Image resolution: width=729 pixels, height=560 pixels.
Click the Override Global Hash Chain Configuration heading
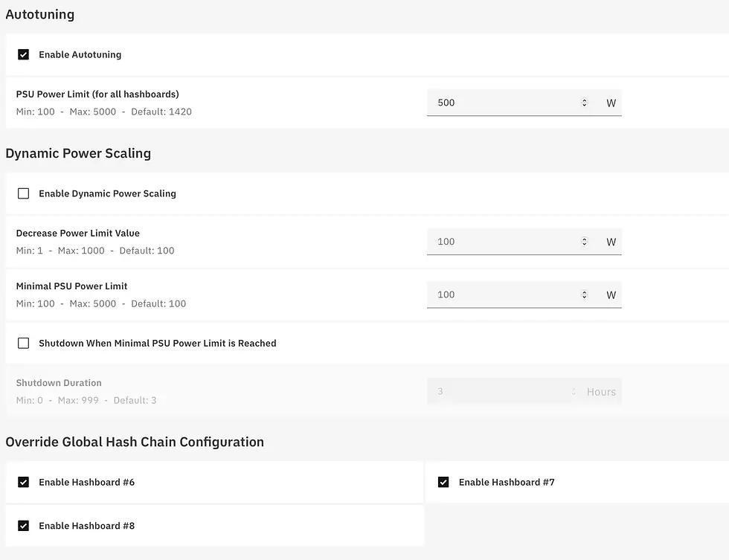coord(135,442)
